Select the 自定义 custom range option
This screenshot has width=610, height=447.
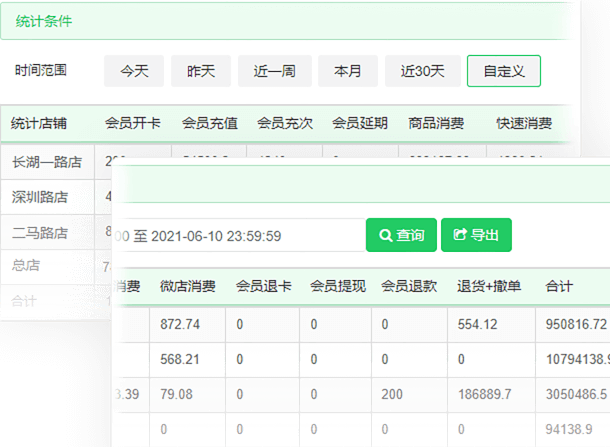coord(504,71)
